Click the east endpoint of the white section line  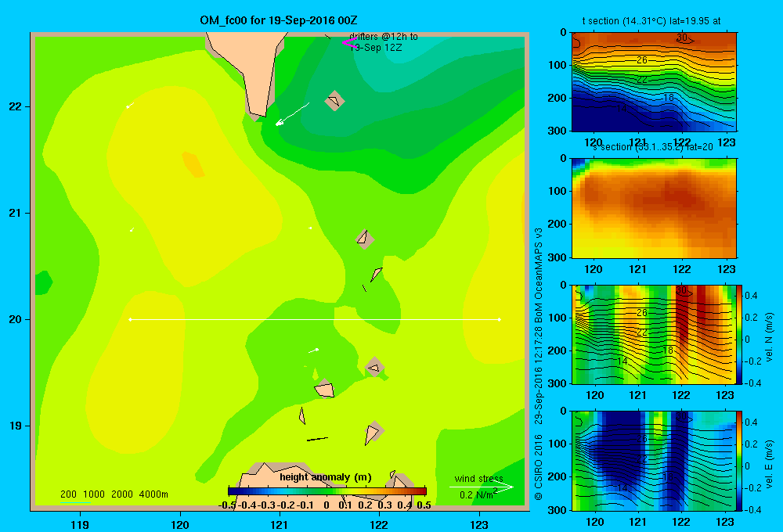[500, 319]
